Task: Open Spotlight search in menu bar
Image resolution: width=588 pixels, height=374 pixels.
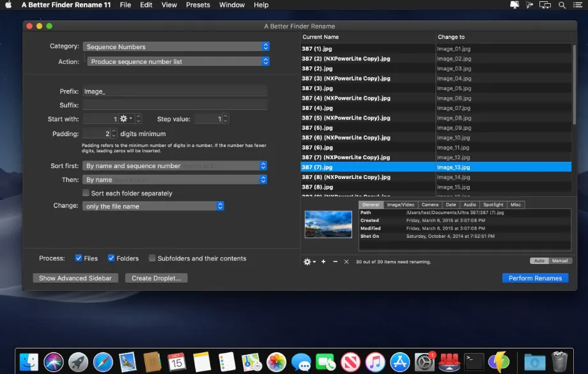Action: tap(562, 5)
